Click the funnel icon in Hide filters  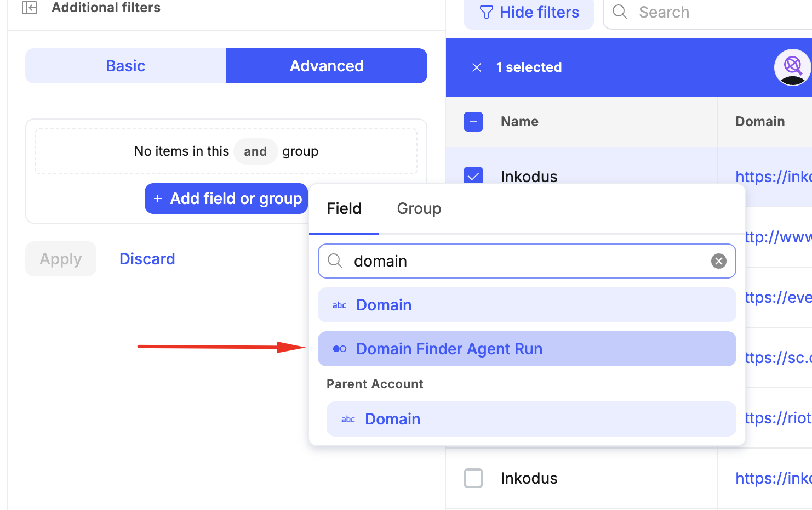[486, 12]
